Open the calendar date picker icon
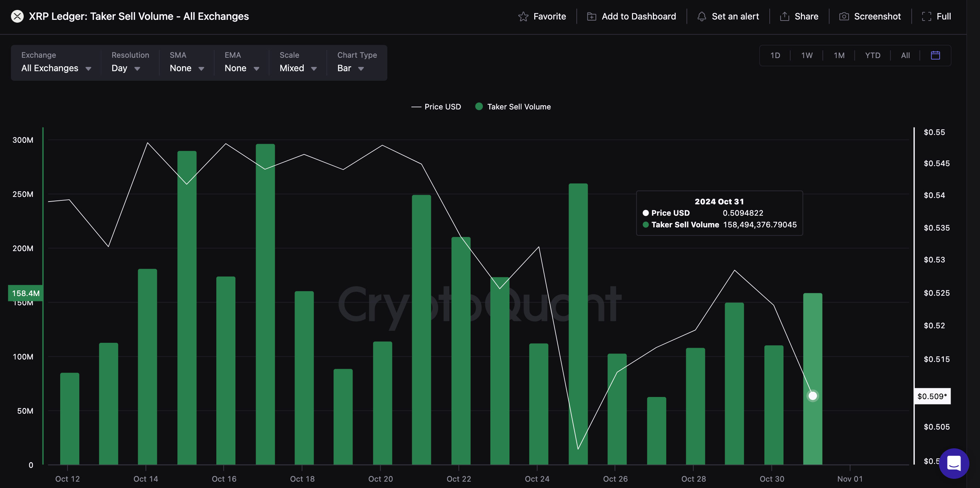Viewport: 980px width, 488px height. (x=935, y=55)
